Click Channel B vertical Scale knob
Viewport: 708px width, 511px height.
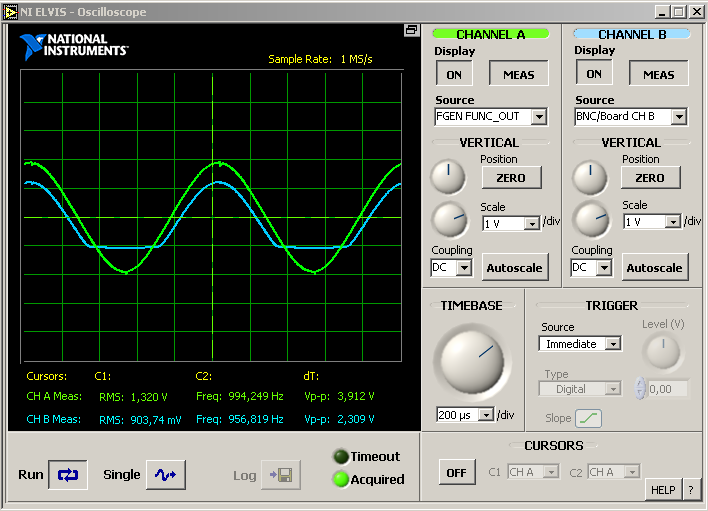tap(591, 220)
